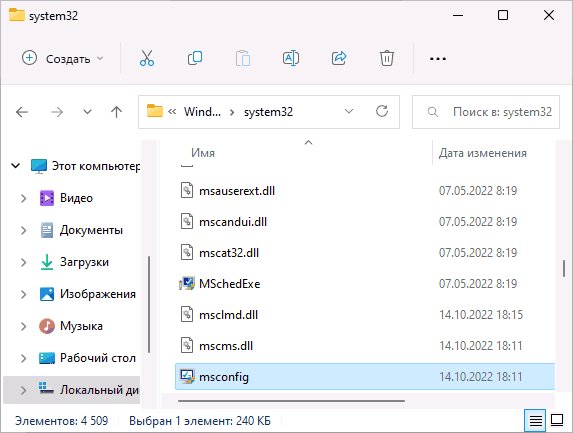Click the msclmd.dll date 14.10.2022 18:15
The image size is (573, 433).
click(481, 315)
